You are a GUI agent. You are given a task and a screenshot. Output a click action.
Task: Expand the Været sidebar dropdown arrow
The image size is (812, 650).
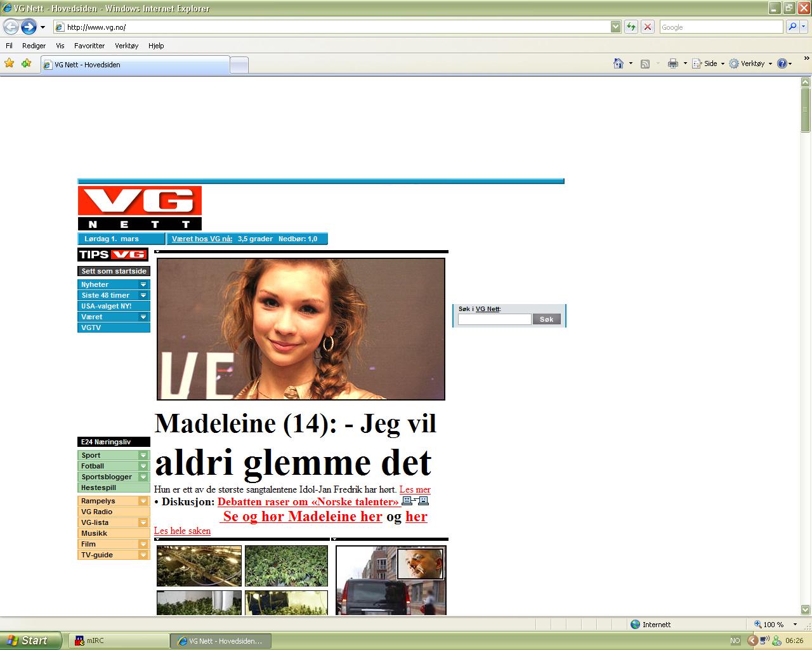click(x=143, y=317)
